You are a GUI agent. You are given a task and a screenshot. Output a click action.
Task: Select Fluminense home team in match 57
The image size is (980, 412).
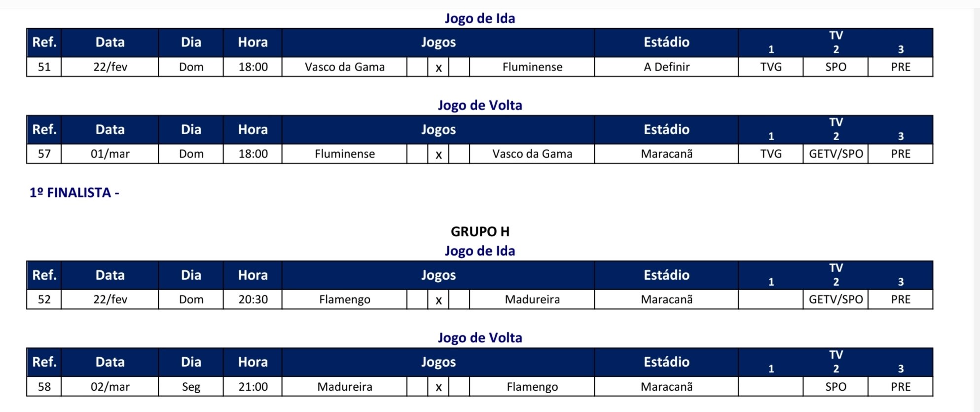pyautogui.click(x=344, y=154)
